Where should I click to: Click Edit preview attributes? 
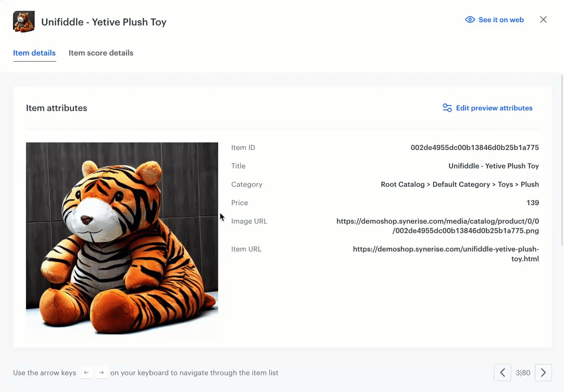click(x=494, y=108)
